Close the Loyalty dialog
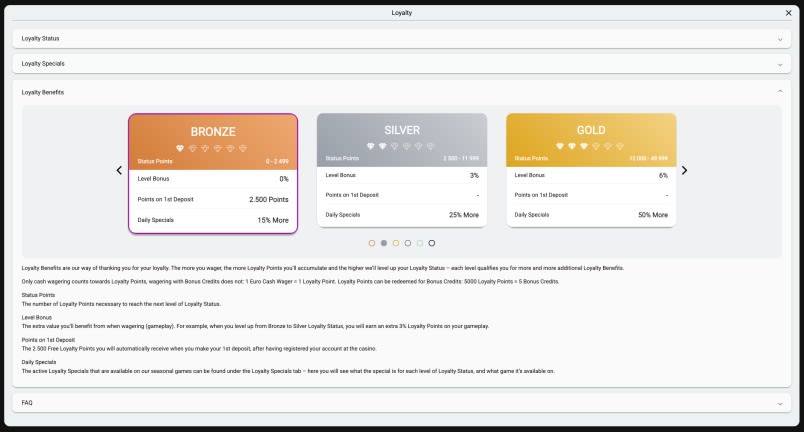 pos(788,13)
